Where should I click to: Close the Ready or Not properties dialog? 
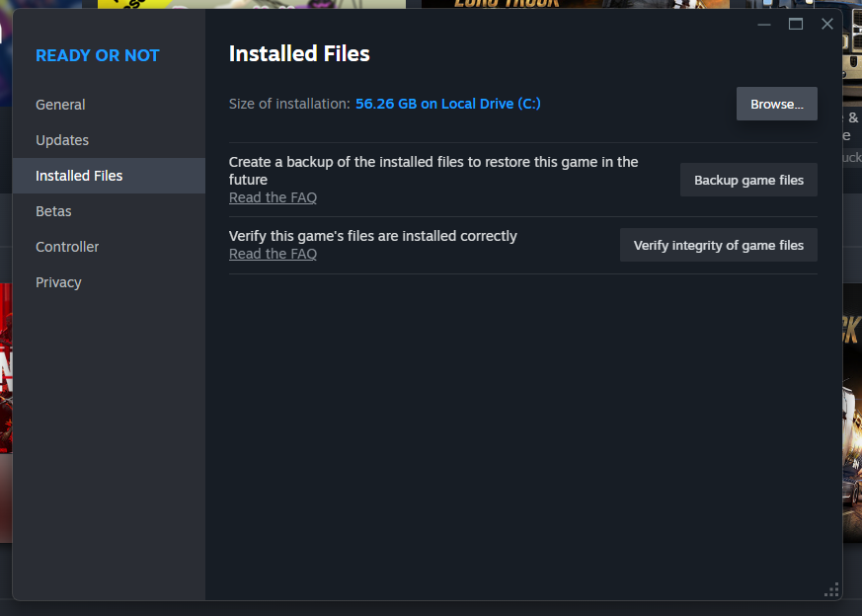827,24
